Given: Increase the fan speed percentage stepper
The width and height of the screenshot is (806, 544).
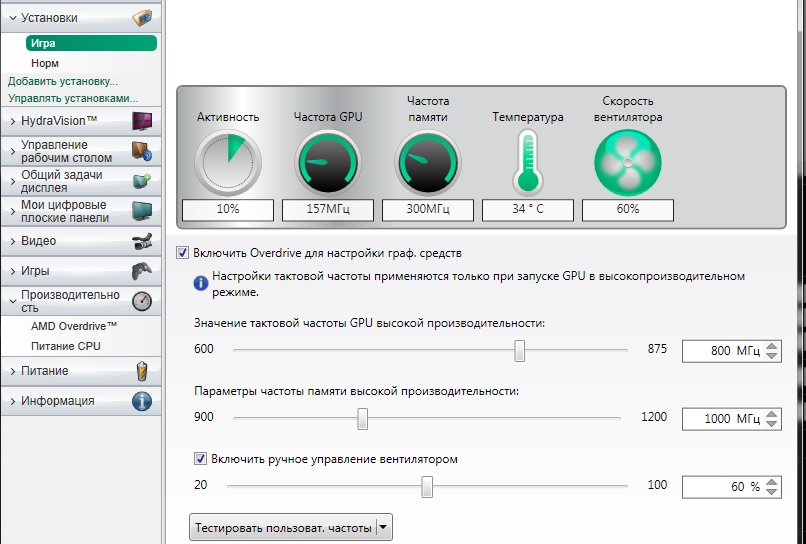Looking at the screenshot, I should tap(772, 481).
